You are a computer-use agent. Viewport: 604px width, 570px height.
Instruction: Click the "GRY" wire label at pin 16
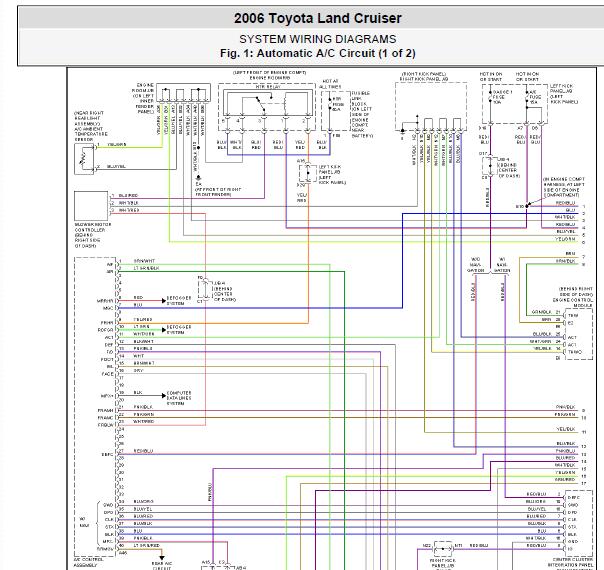tap(138, 370)
